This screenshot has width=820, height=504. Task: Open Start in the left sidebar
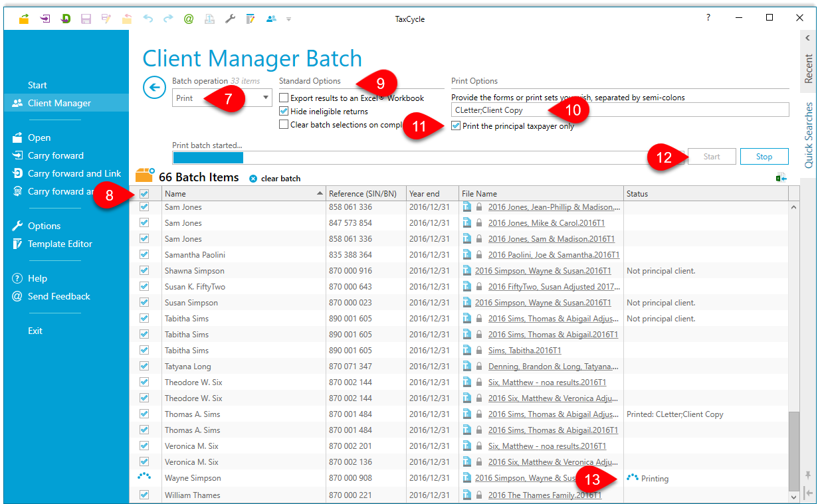37,85
